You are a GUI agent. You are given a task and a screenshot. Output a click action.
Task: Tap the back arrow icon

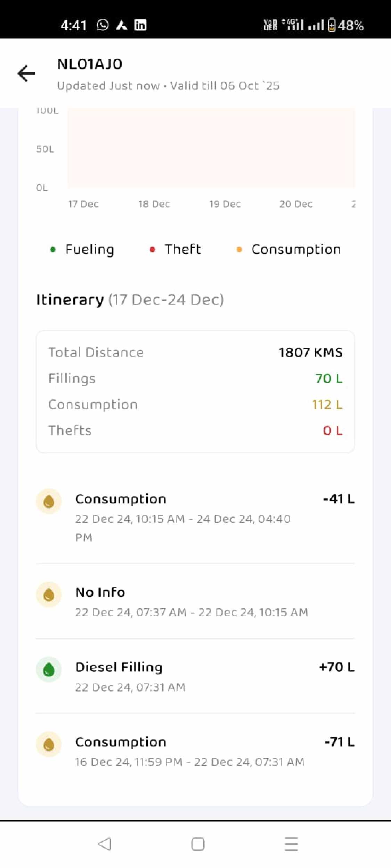point(26,73)
